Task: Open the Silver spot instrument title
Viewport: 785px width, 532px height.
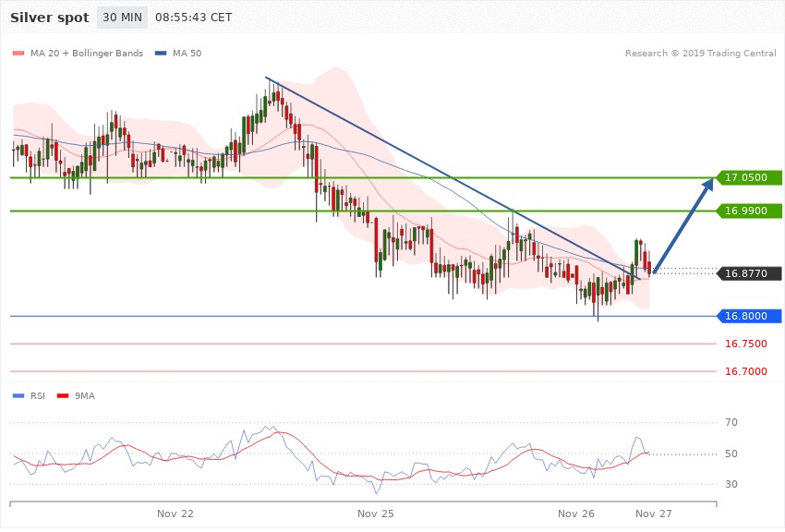Action: [50, 18]
